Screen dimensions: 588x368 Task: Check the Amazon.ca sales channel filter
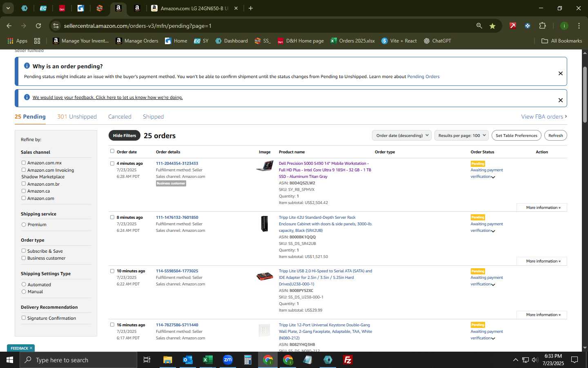coord(24,191)
